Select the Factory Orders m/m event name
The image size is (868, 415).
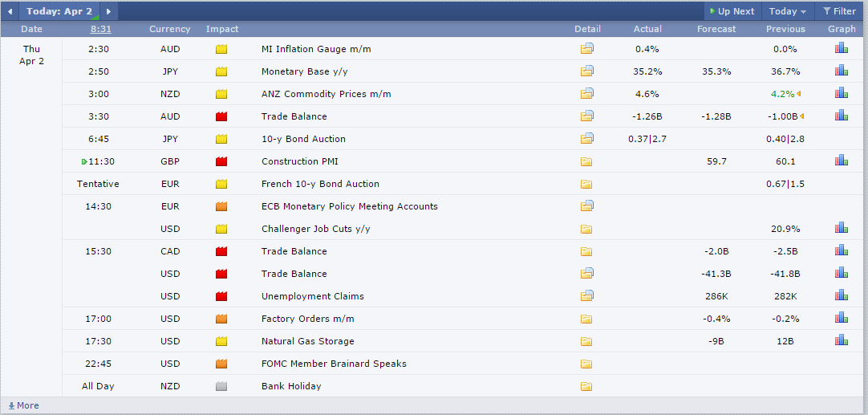pos(308,319)
